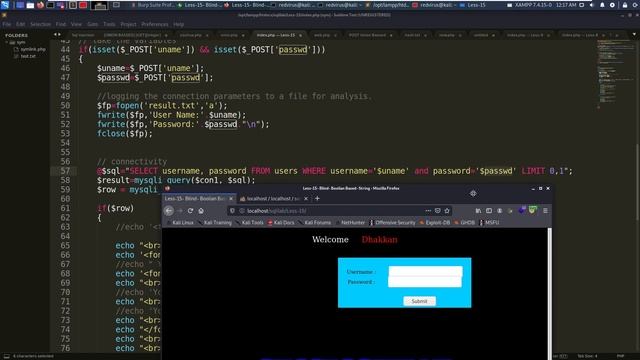Image resolution: width=640 pixels, height=360 pixels.
Task: Open the Project menu in Sublime Text
Action: (x=128, y=24)
